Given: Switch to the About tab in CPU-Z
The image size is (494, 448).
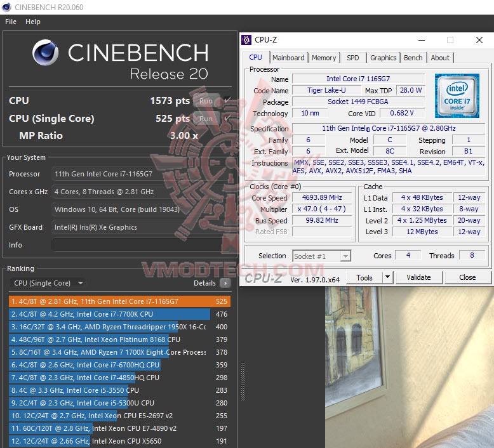Looking at the screenshot, I should click(440, 58).
